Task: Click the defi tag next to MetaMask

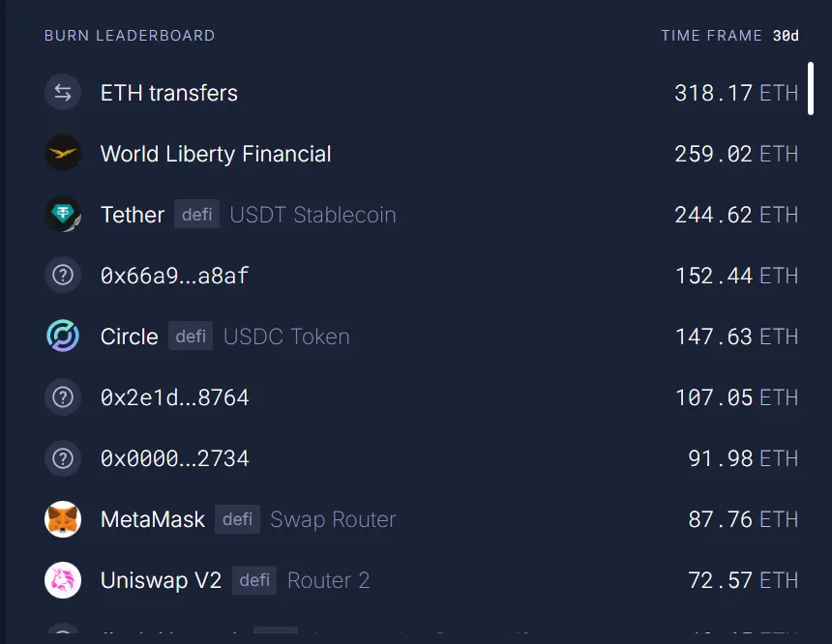Action: (x=237, y=519)
